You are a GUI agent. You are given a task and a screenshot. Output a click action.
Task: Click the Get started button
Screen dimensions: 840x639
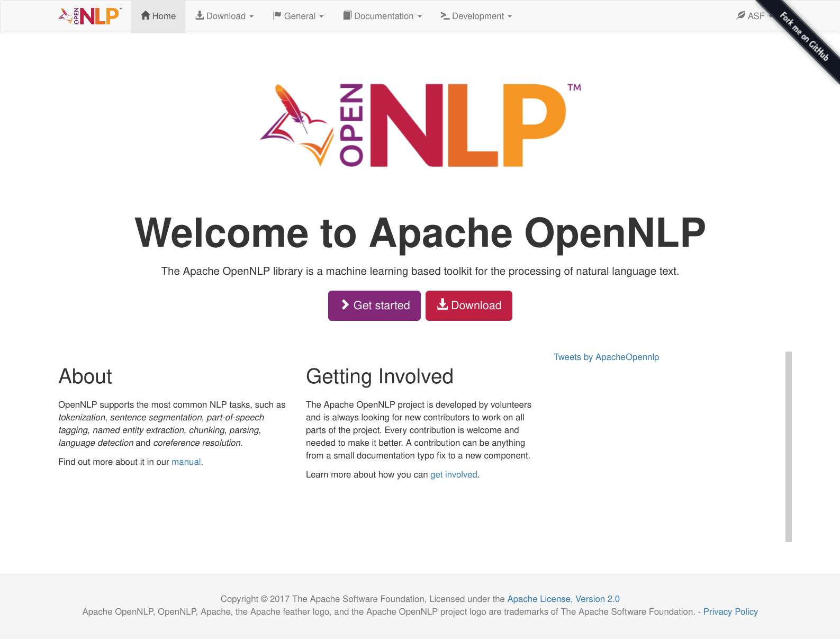(x=374, y=305)
